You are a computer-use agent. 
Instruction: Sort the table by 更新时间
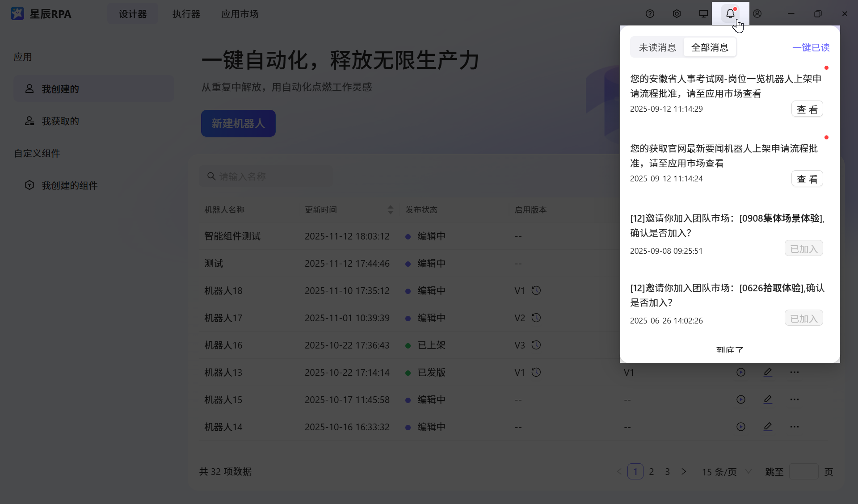[x=390, y=210]
